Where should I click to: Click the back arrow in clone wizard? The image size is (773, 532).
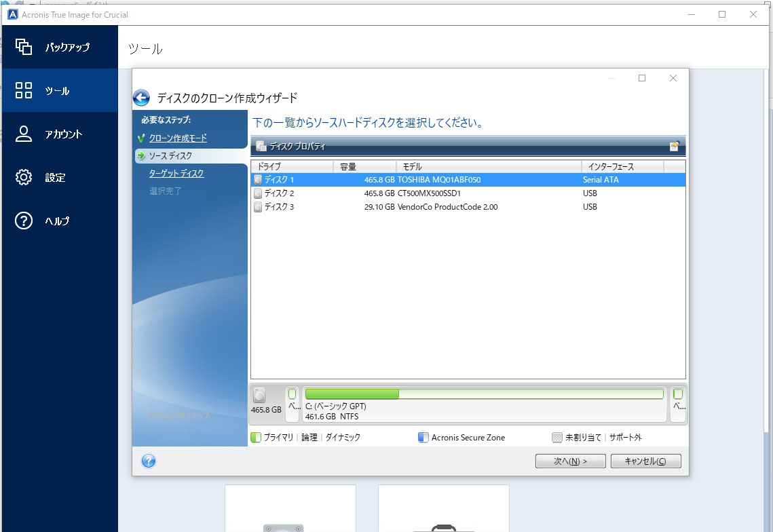tap(141, 98)
